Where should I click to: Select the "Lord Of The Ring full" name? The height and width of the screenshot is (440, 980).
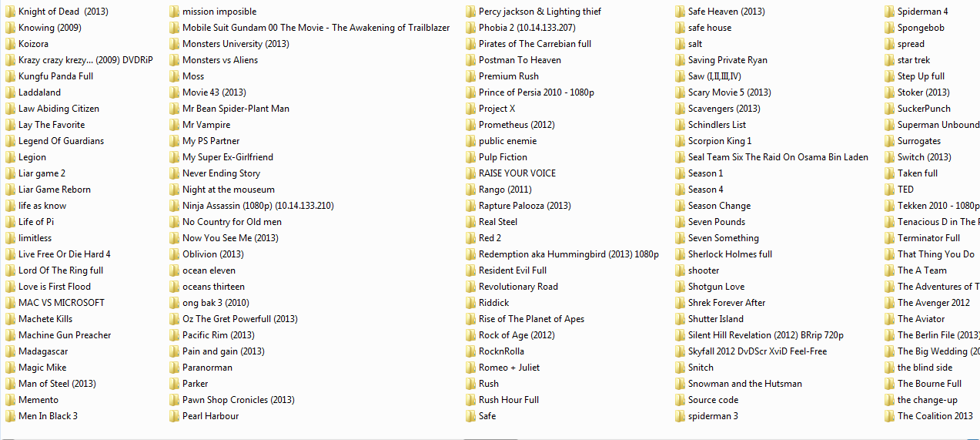point(61,270)
